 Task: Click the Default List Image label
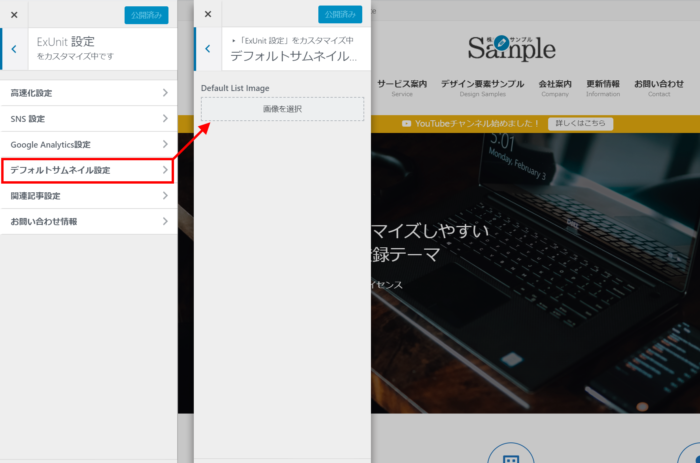tap(235, 88)
